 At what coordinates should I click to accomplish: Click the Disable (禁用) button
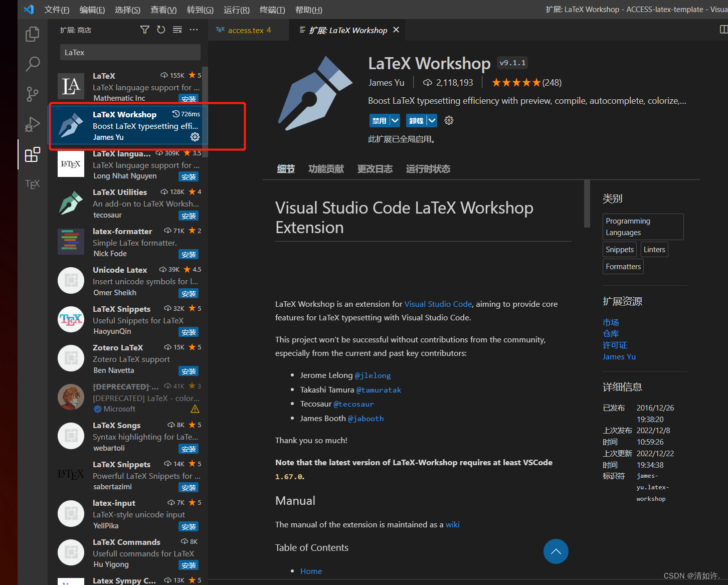pos(380,120)
